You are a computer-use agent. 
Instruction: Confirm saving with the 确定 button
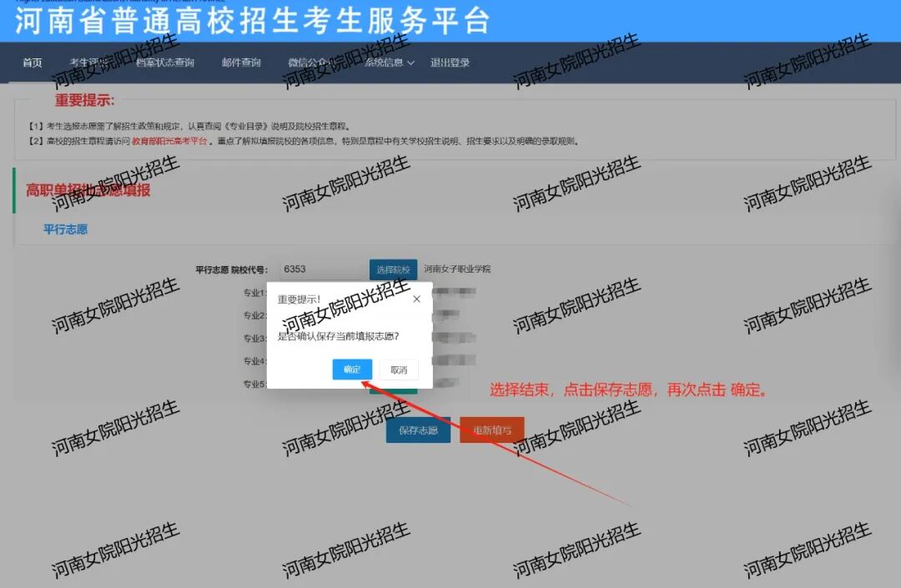click(352, 369)
